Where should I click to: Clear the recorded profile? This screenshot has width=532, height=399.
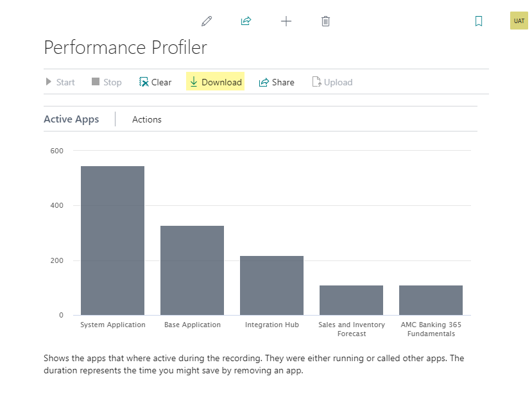coord(155,82)
